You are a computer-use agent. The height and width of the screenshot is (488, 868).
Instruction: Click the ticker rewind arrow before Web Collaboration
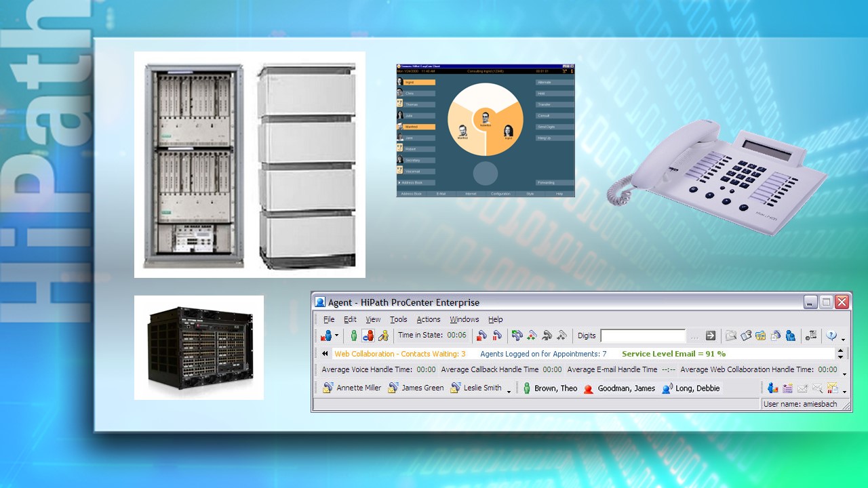point(325,354)
